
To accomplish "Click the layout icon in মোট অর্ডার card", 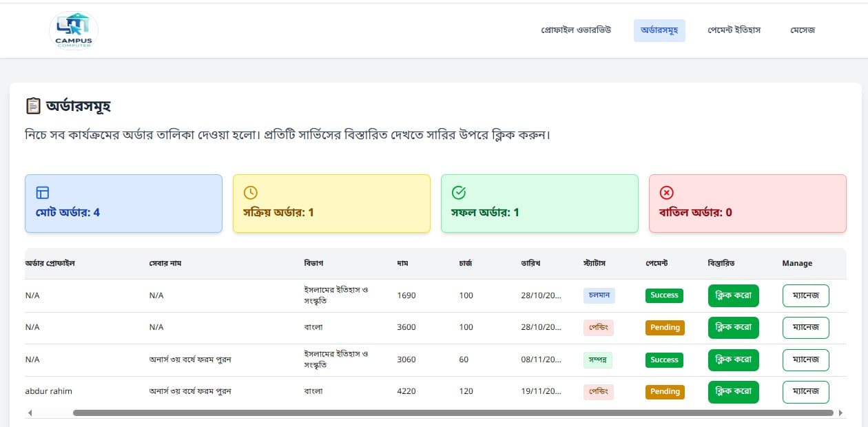I will click(x=43, y=193).
